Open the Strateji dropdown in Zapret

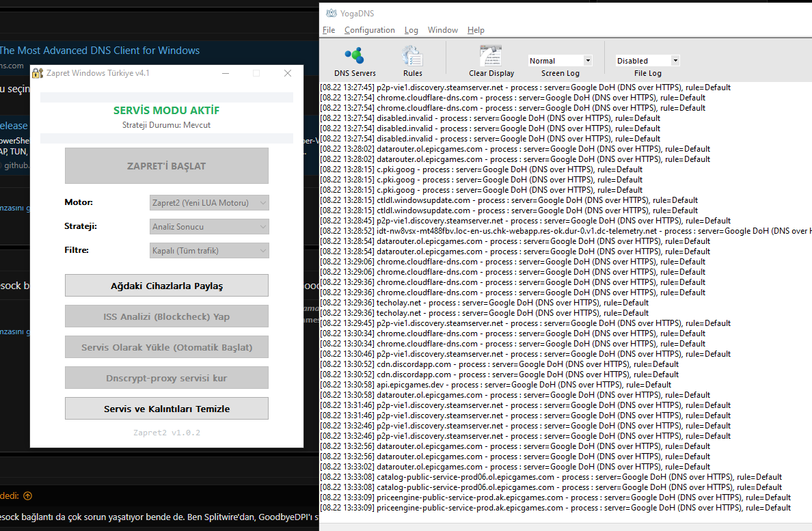[x=209, y=227]
